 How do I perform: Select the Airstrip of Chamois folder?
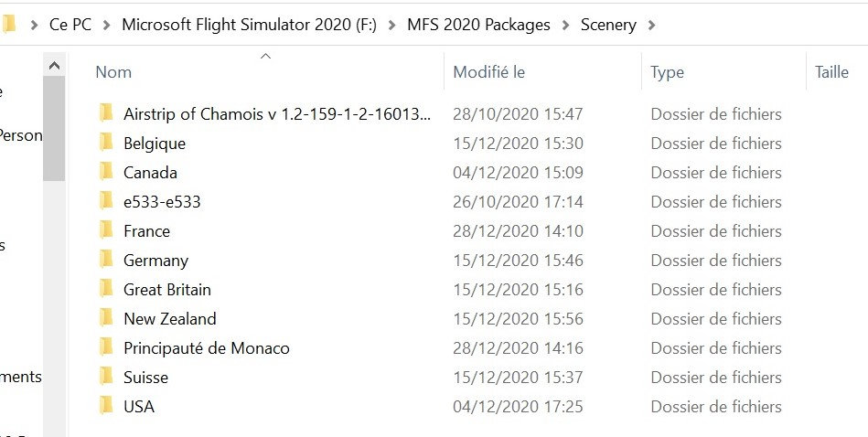(x=276, y=114)
